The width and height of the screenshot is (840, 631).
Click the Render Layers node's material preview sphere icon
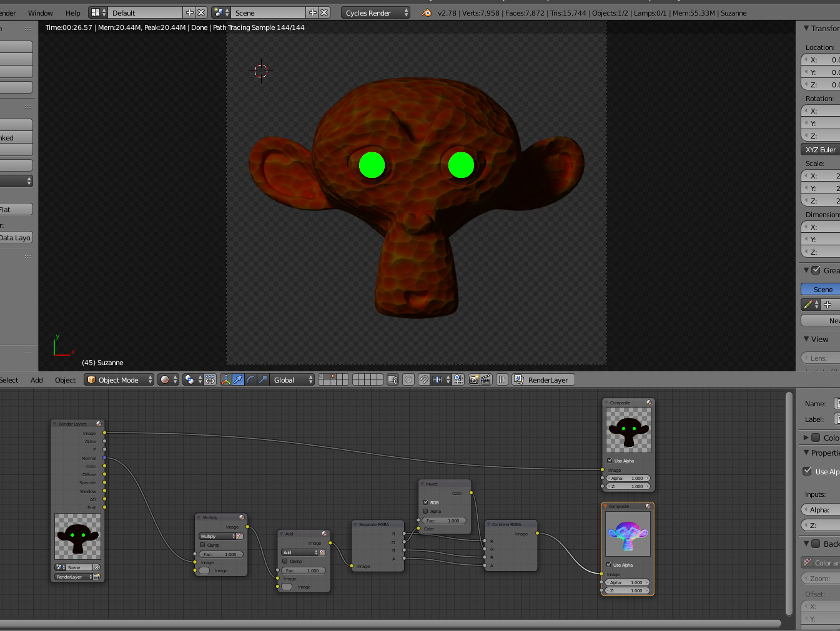click(99, 424)
